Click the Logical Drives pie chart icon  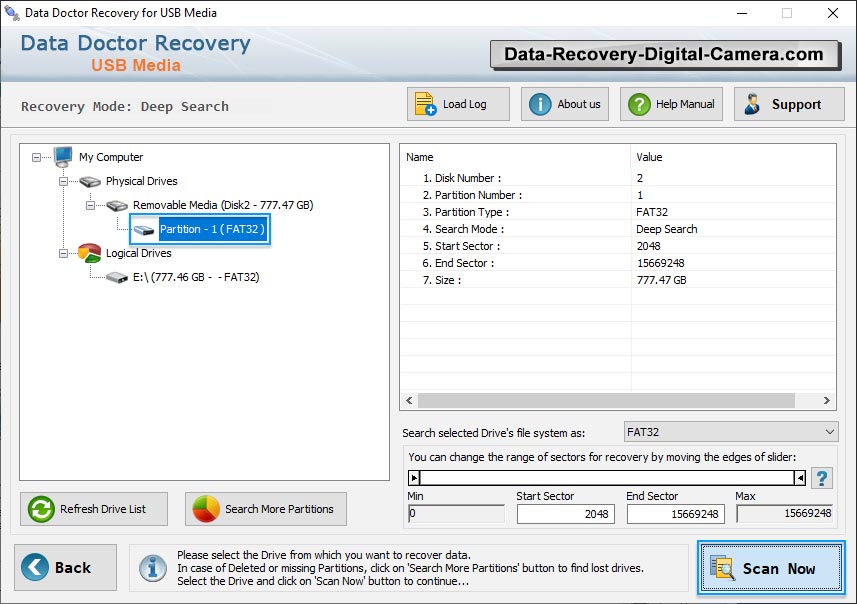(x=90, y=253)
